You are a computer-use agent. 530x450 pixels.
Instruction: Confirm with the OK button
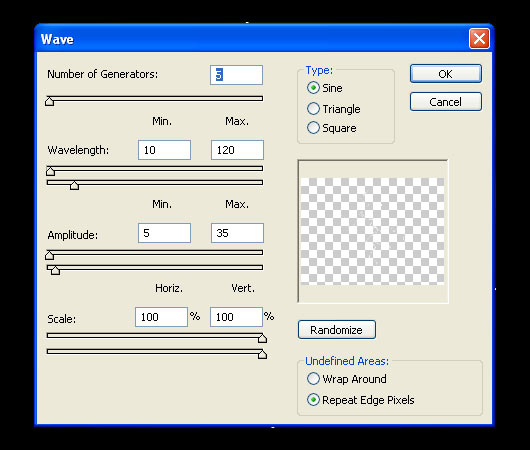[446, 74]
